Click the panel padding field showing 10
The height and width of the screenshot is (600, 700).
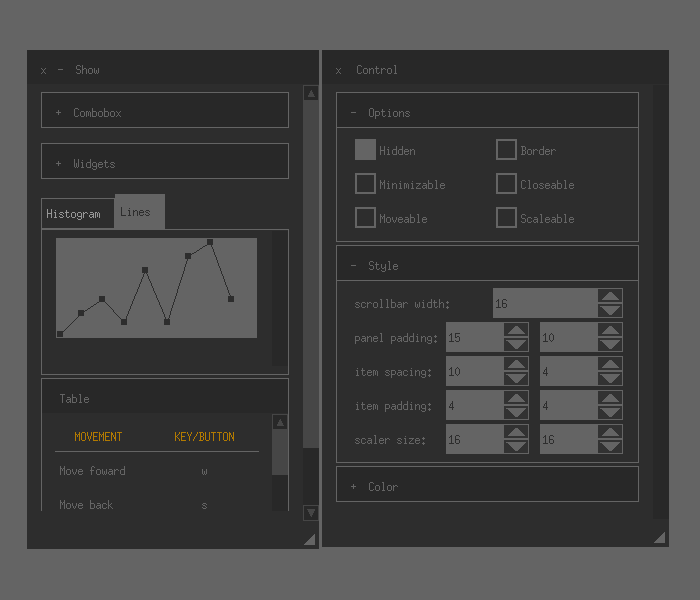click(569, 337)
